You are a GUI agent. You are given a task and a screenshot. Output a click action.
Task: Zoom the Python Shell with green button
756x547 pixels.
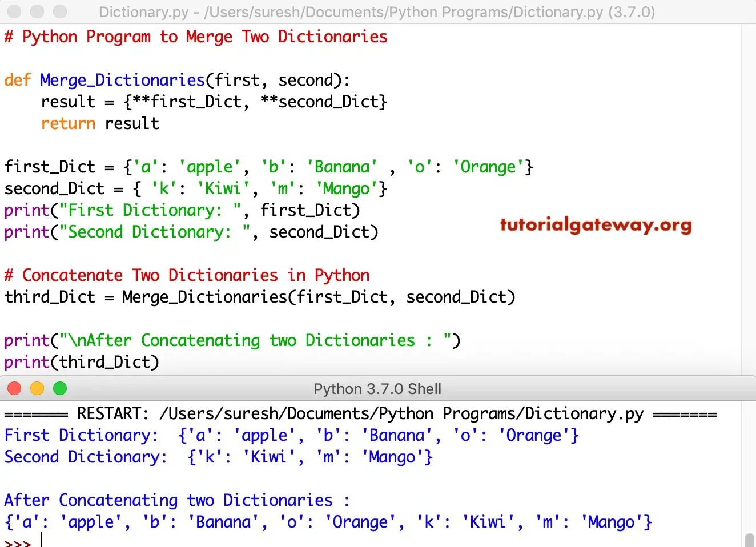pyautogui.click(x=60, y=389)
